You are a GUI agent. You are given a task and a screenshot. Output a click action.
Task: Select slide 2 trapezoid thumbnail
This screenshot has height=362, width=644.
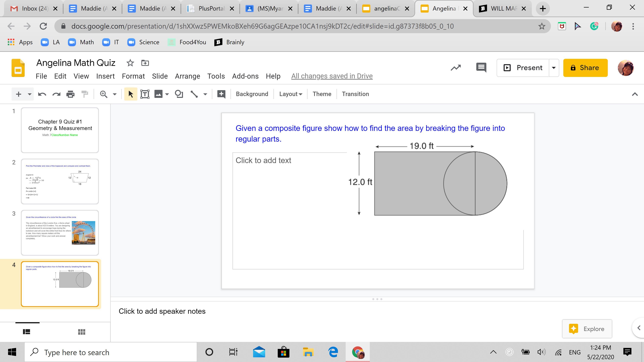60,181
